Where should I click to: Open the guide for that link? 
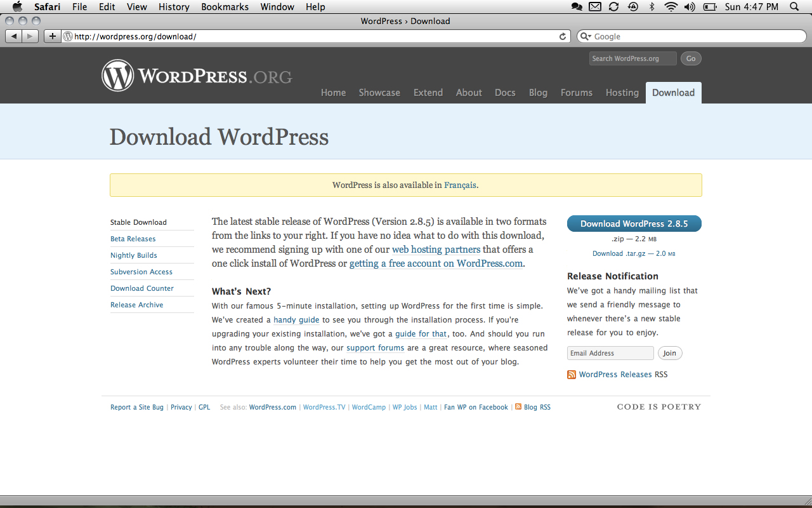(x=421, y=334)
